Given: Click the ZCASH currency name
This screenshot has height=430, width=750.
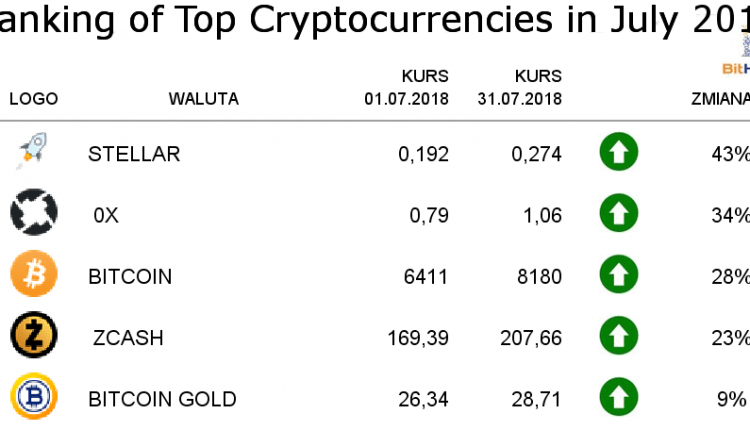Looking at the screenshot, I should (129, 338).
